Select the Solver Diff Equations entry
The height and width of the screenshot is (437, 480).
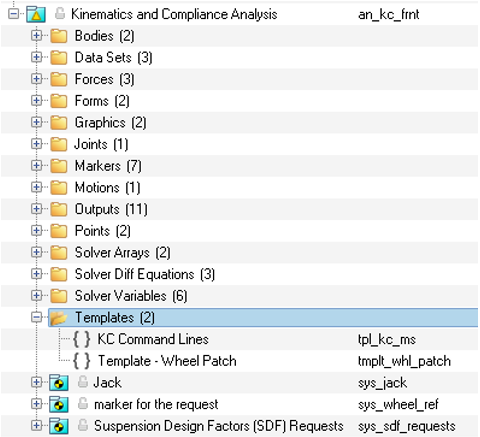[x=145, y=274]
